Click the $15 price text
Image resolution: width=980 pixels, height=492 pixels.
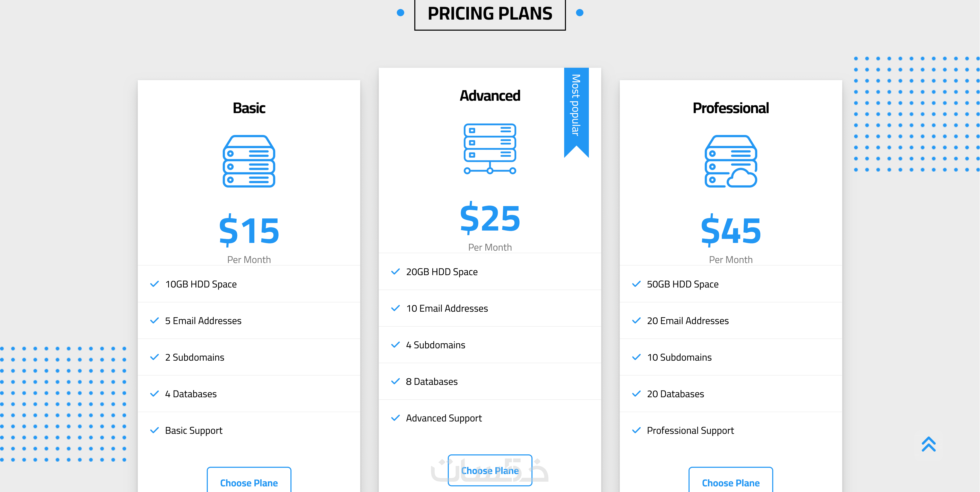249,230
